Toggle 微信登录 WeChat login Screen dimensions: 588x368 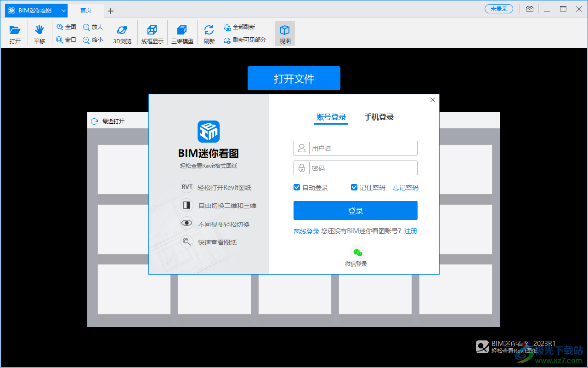tap(357, 253)
